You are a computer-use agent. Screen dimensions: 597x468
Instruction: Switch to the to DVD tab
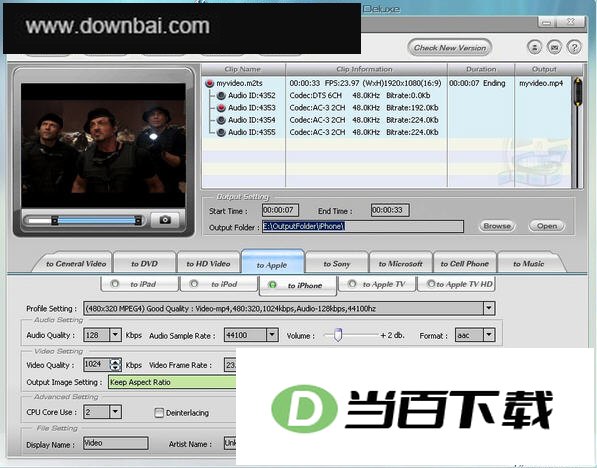tap(144, 264)
